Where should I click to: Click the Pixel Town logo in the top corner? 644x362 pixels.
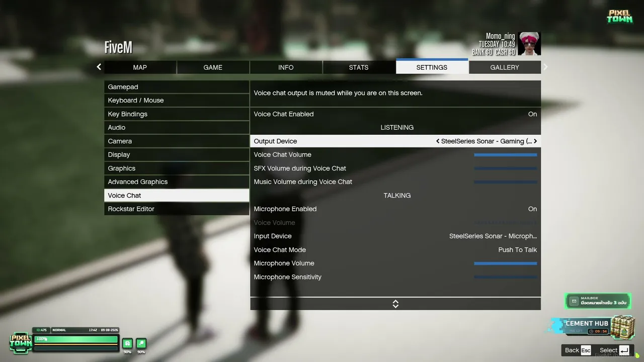click(x=619, y=16)
